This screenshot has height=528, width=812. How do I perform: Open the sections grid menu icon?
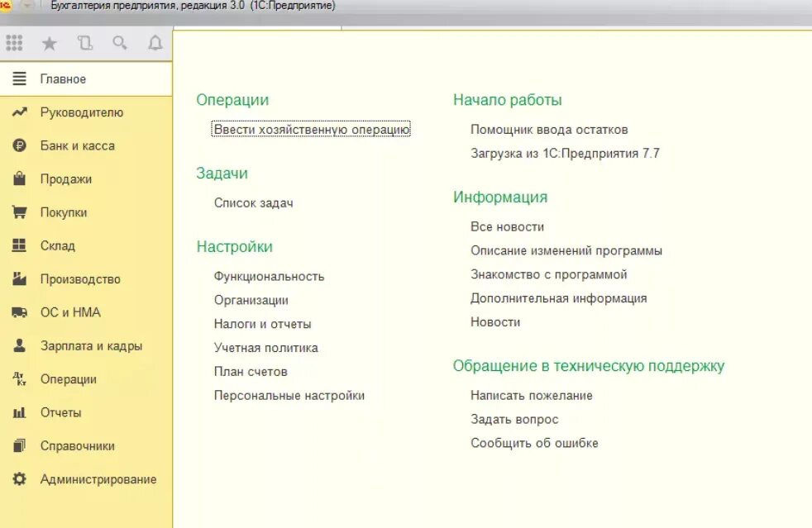click(15, 43)
